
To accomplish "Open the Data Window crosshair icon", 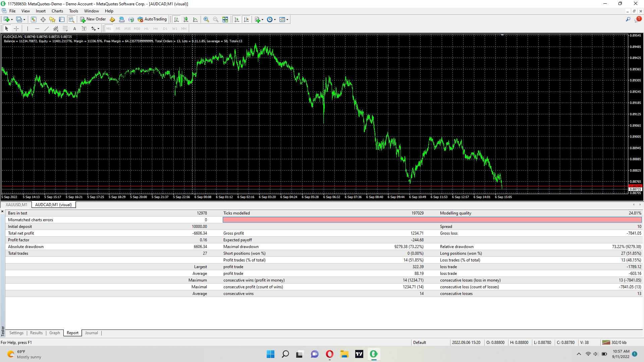I will [x=43, y=19].
